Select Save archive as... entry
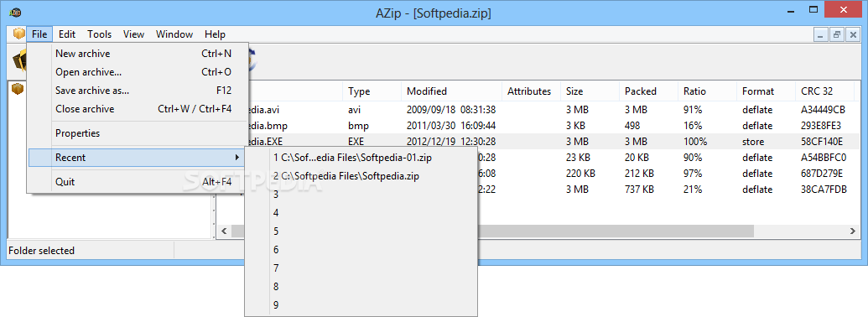868x317 pixels. click(x=138, y=91)
